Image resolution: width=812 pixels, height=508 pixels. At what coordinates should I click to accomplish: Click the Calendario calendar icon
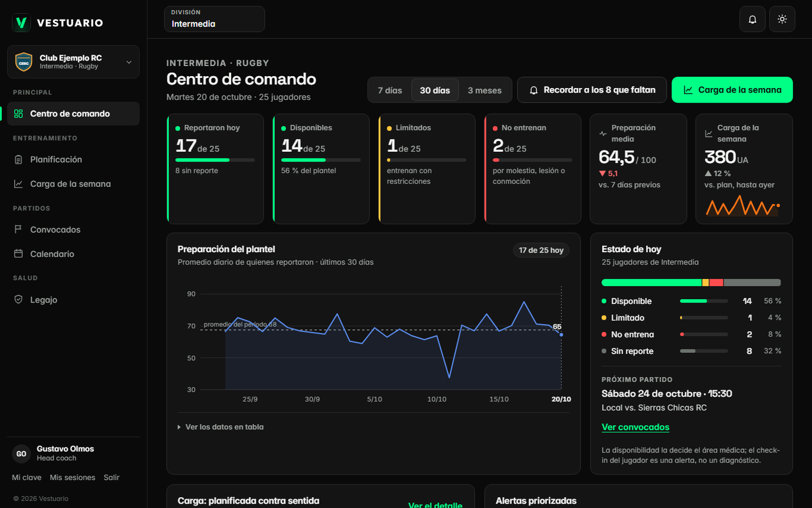pyautogui.click(x=19, y=254)
